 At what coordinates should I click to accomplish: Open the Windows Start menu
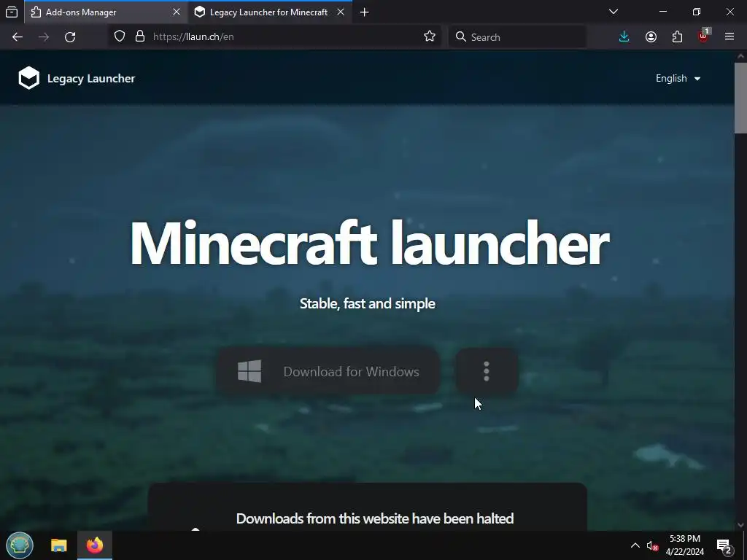tap(20, 545)
